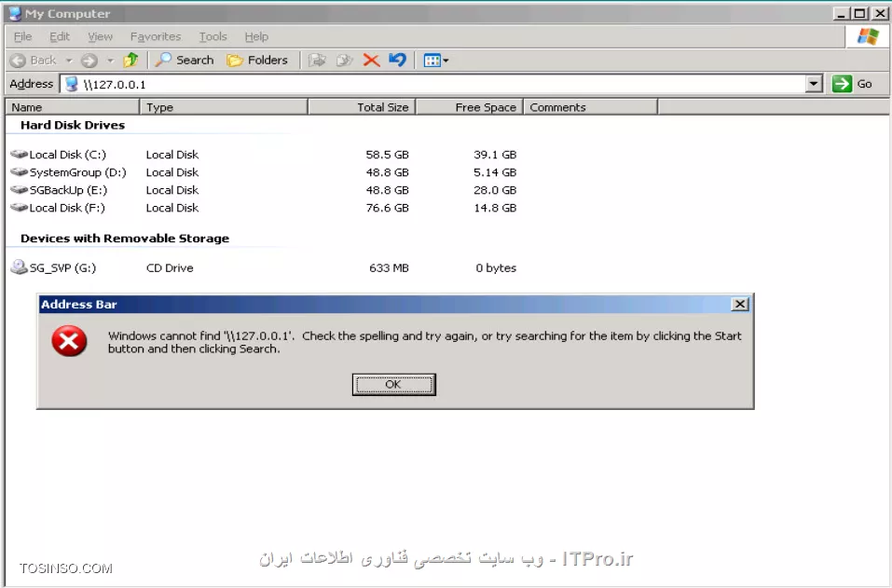Select Local Disk (F:) drive icon
The width and height of the screenshot is (892, 588).
pyautogui.click(x=19, y=207)
